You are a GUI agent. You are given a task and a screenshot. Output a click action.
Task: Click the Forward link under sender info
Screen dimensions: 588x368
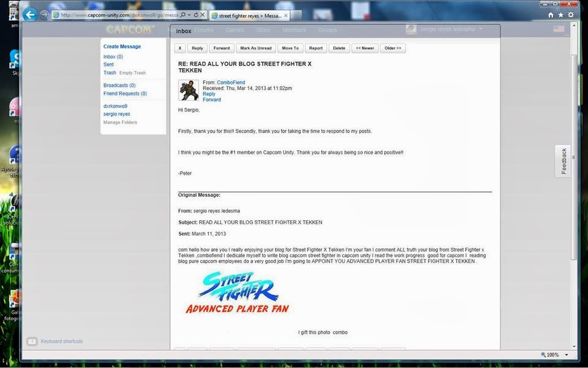pos(211,99)
